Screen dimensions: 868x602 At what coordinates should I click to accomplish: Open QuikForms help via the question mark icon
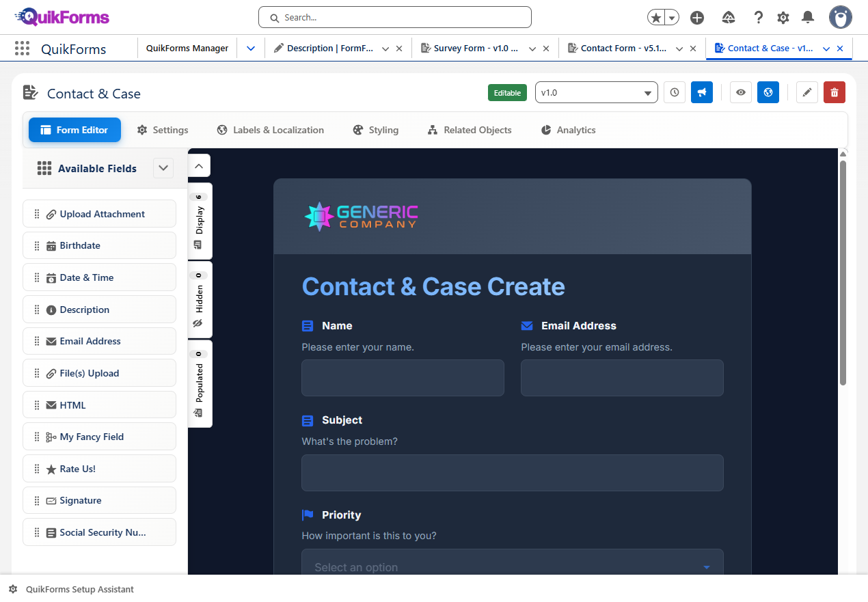[759, 17]
